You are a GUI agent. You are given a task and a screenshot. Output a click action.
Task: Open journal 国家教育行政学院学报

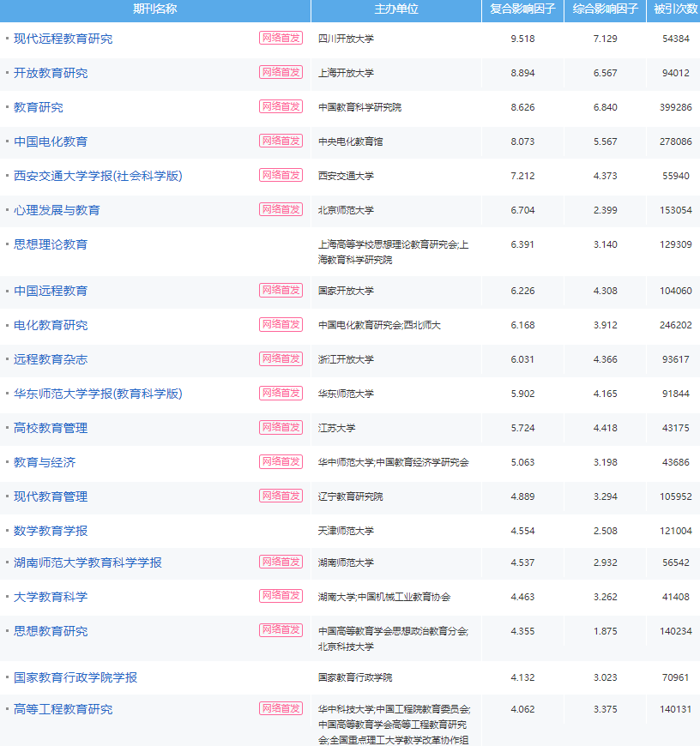(75, 677)
